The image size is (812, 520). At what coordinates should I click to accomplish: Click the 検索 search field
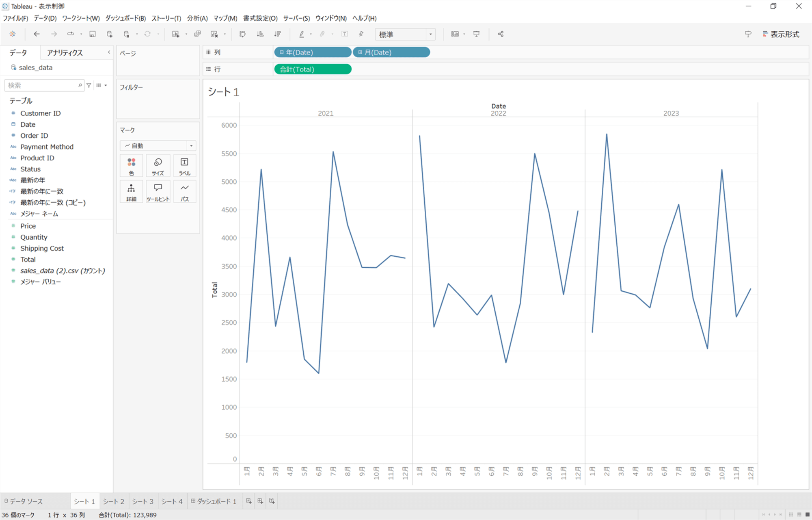click(x=44, y=85)
